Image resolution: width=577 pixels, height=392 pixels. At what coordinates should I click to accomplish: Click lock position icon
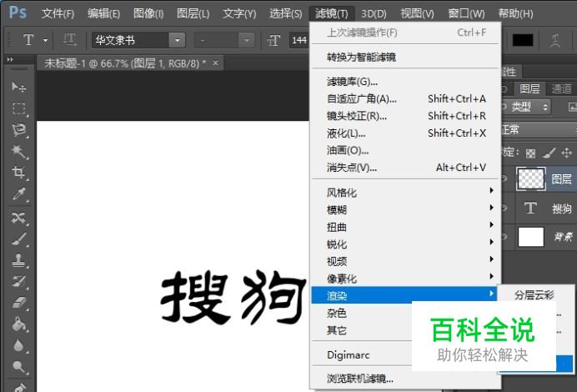tap(566, 153)
